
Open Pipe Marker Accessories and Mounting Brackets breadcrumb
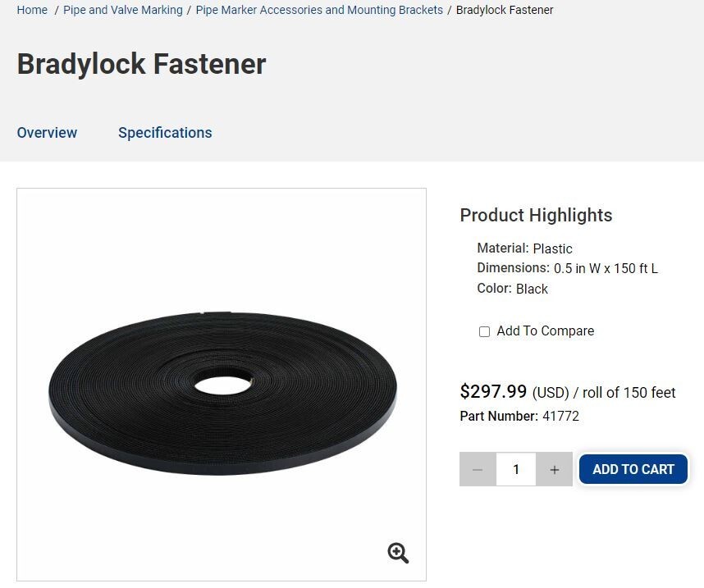[x=319, y=10]
